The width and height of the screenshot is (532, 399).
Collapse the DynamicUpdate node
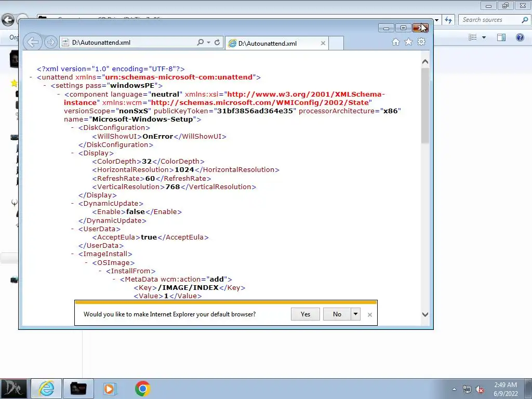pyautogui.click(x=73, y=204)
